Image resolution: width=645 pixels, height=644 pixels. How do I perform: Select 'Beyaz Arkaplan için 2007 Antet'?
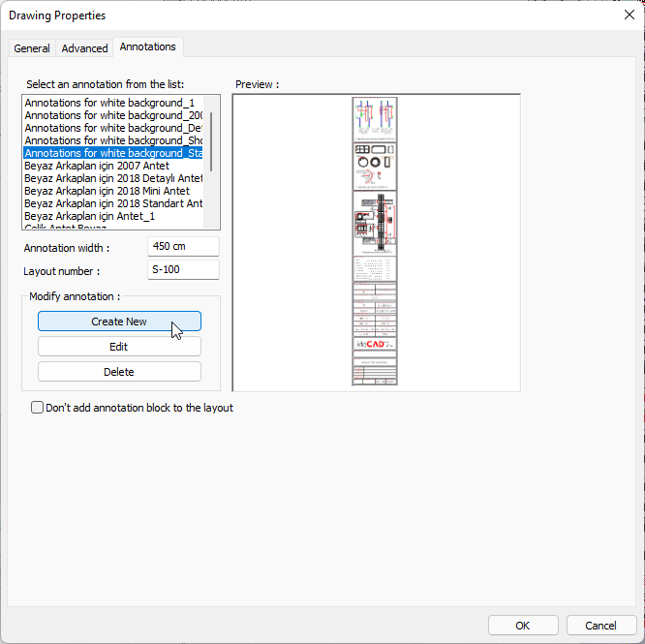[x=97, y=166]
